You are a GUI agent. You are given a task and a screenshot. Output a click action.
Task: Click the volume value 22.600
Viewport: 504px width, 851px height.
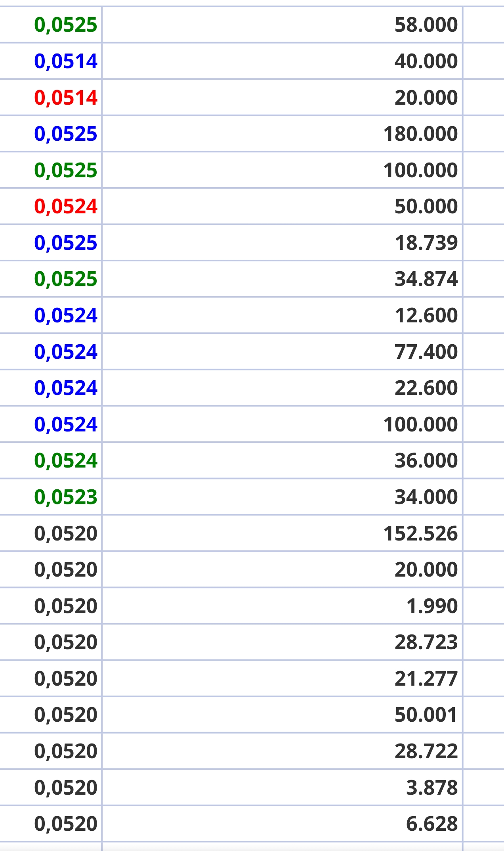[426, 388]
